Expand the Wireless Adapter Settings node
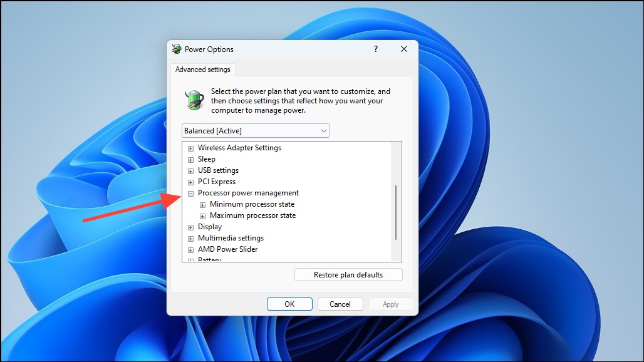Viewport: 644px width, 362px height. [190, 148]
